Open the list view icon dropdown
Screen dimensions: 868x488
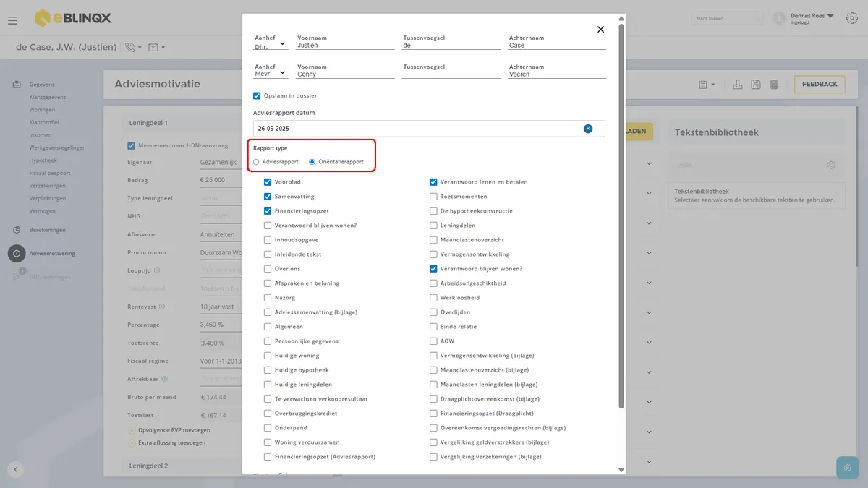(707, 85)
